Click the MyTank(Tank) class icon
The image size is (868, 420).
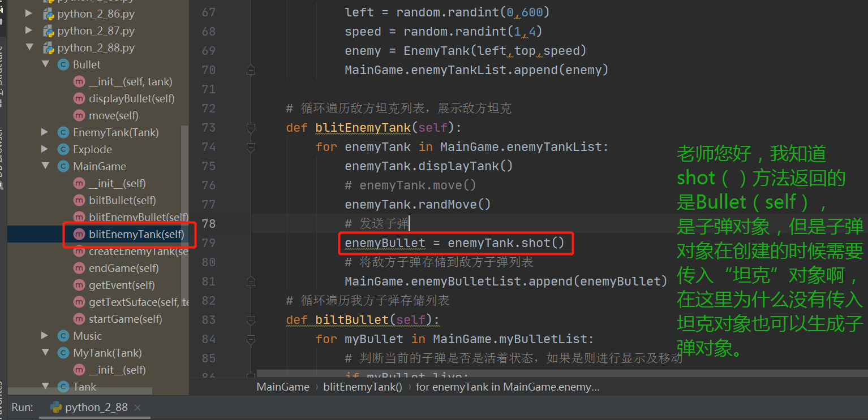coord(64,353)
